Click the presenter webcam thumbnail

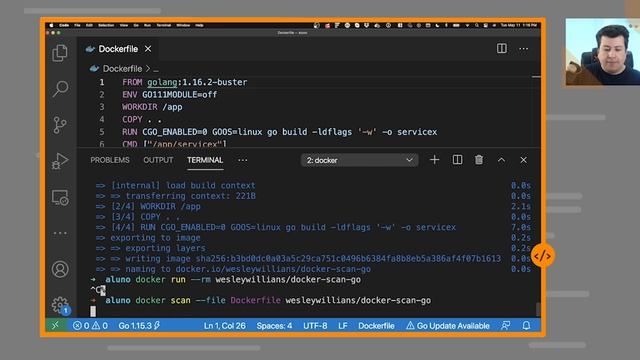click(603, 52)
